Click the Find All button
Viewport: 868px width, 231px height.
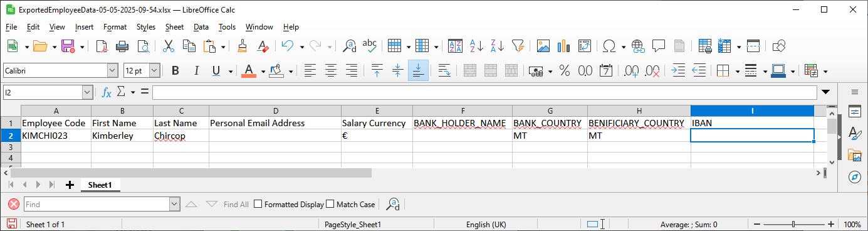coord(236,204)
